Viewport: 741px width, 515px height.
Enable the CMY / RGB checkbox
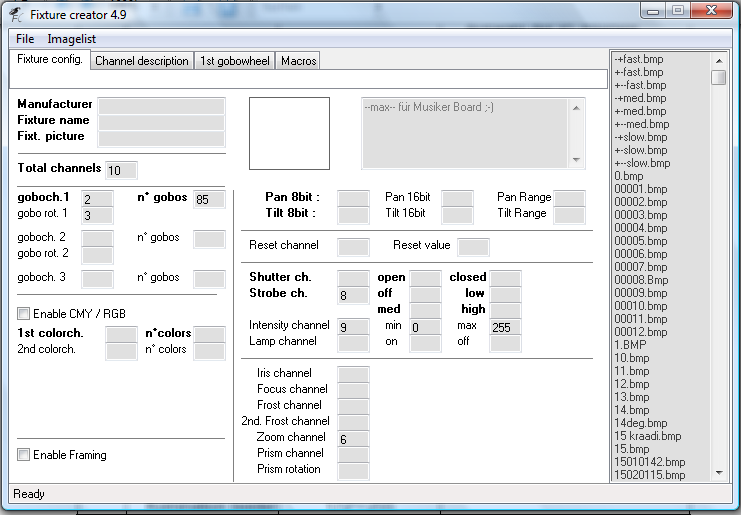coord(23,313)
